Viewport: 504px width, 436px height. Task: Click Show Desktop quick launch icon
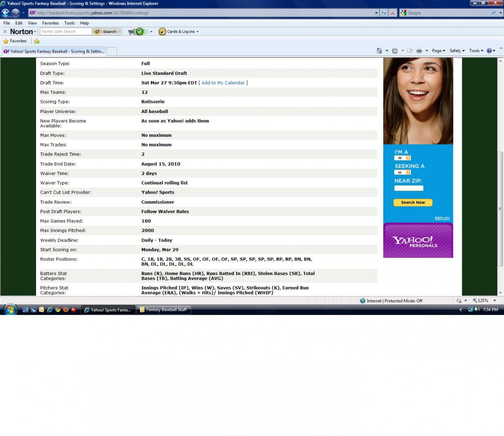tap(25, 310)
